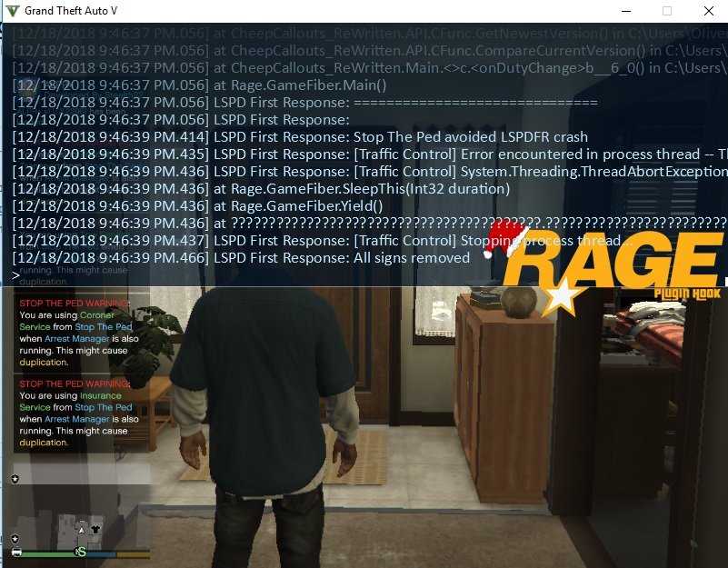Click 'Error encountered in process thread' line
This screenshot has height=568, width=728.
click(370, 154)
